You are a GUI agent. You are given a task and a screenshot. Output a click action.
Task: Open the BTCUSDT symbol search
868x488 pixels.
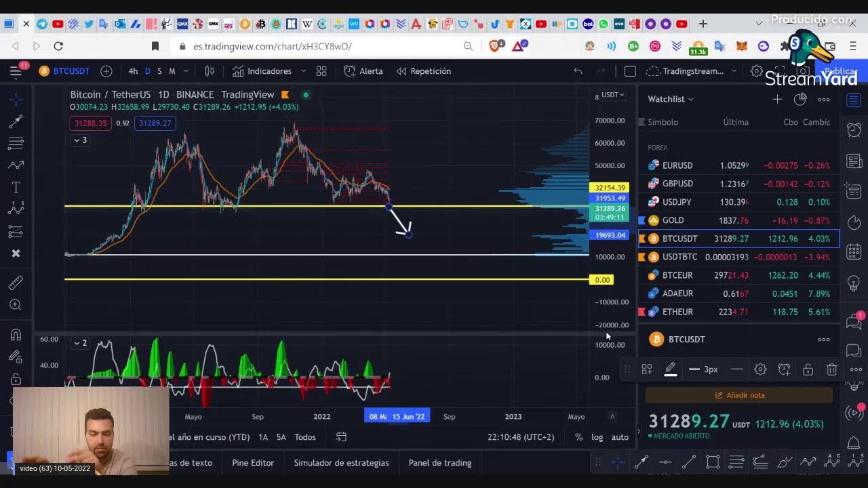click(64, 70)
